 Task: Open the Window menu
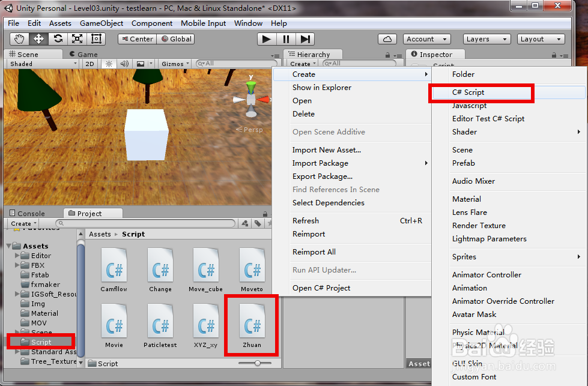coord(248,23)
